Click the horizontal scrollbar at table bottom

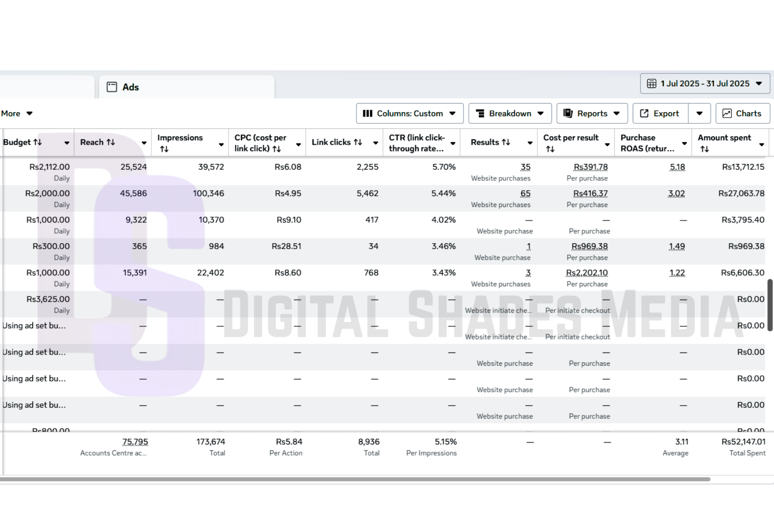355,479
